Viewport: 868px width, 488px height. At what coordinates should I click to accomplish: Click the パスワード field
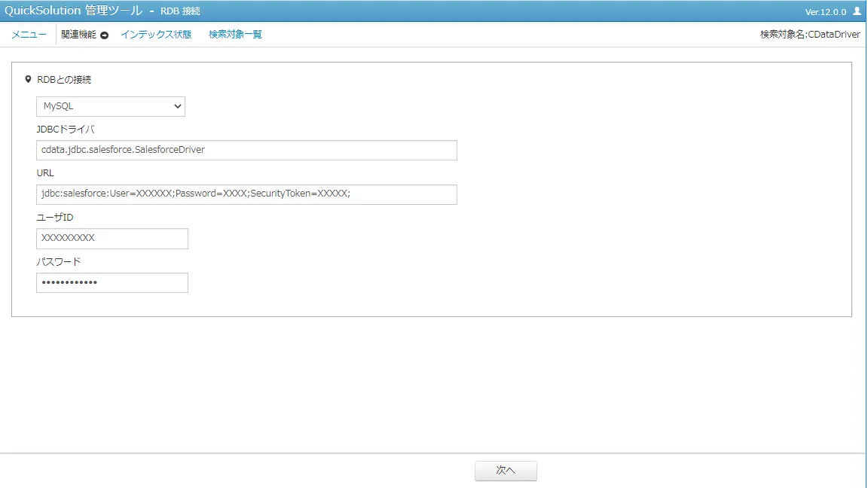(112, 282)
